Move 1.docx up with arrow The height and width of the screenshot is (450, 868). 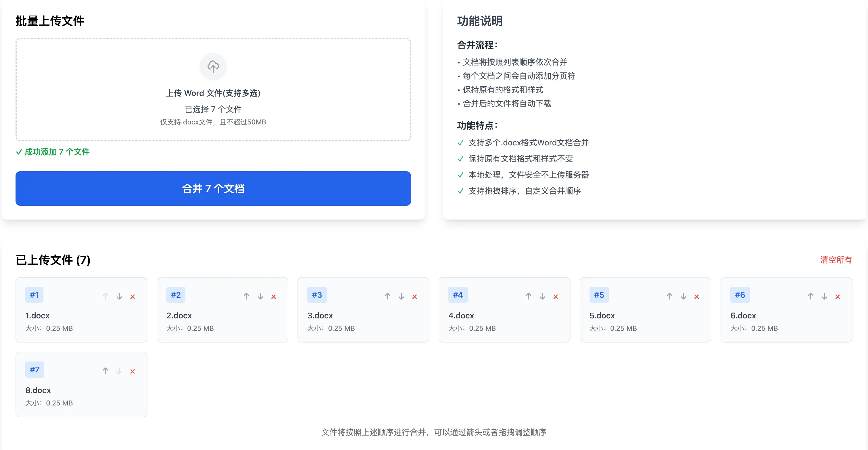105,296
